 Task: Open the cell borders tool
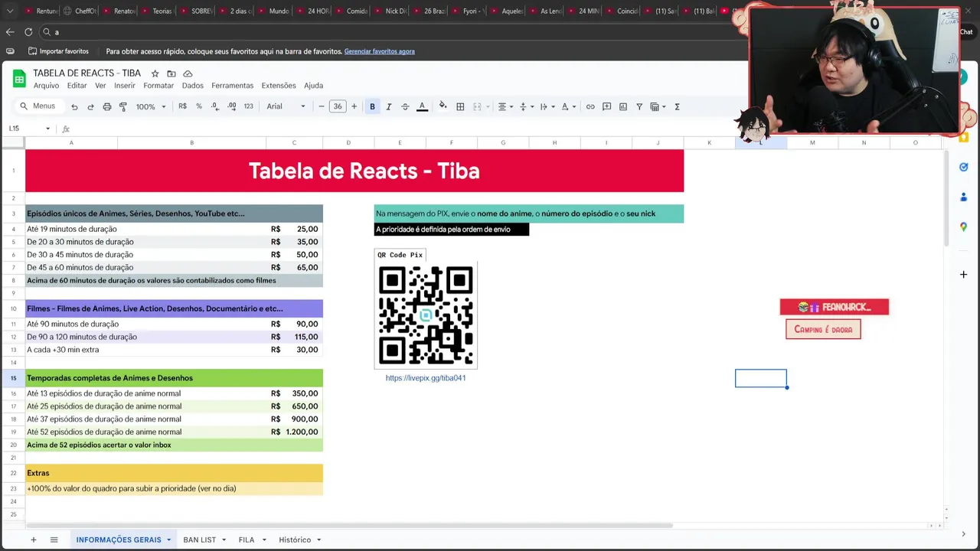pos(460,106)
